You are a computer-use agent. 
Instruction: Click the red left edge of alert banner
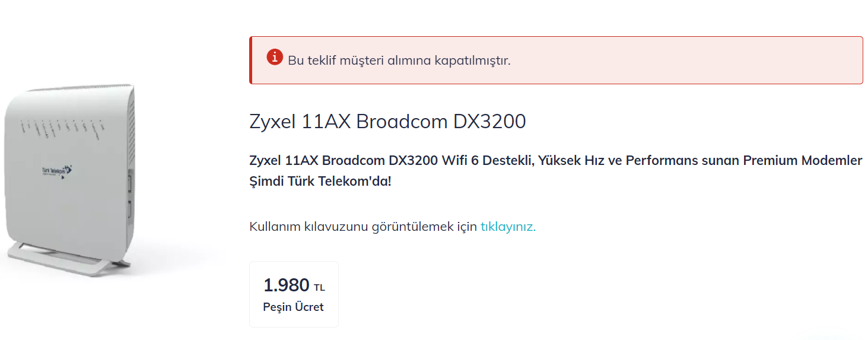coord(251,60)
